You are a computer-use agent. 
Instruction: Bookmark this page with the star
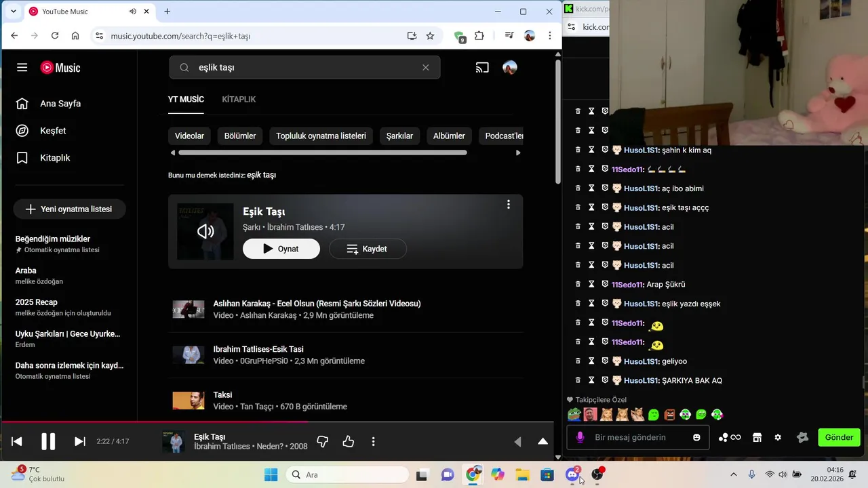(x=430, y=36)
